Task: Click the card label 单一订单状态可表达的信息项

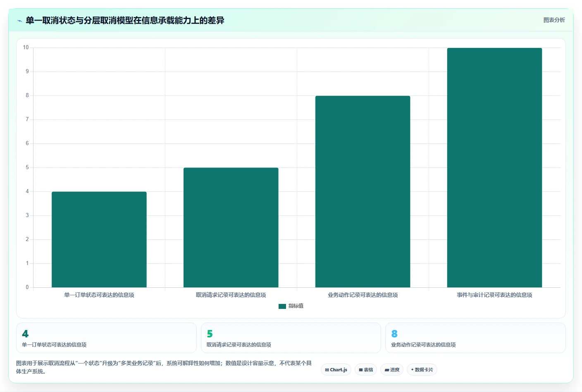Action: (x=54, y=345)
